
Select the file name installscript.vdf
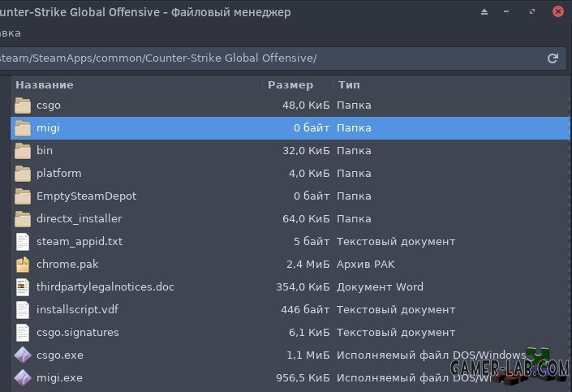77,310
